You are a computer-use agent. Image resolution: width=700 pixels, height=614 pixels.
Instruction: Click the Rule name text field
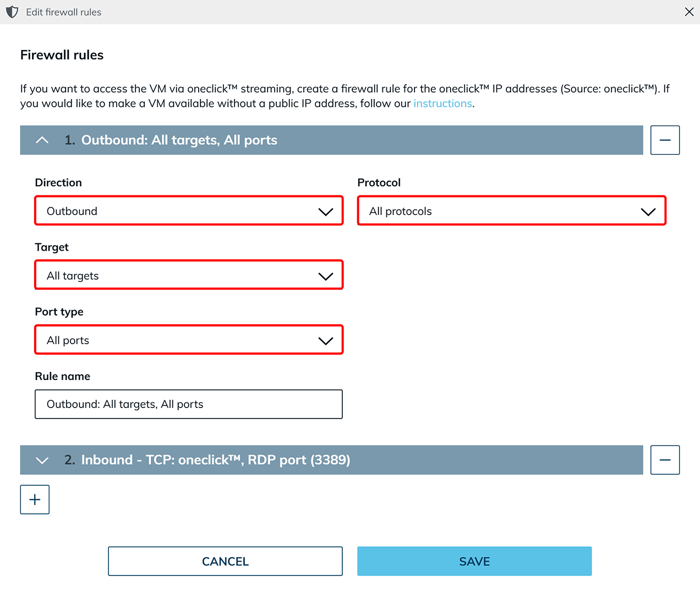(x=189, y=404)
